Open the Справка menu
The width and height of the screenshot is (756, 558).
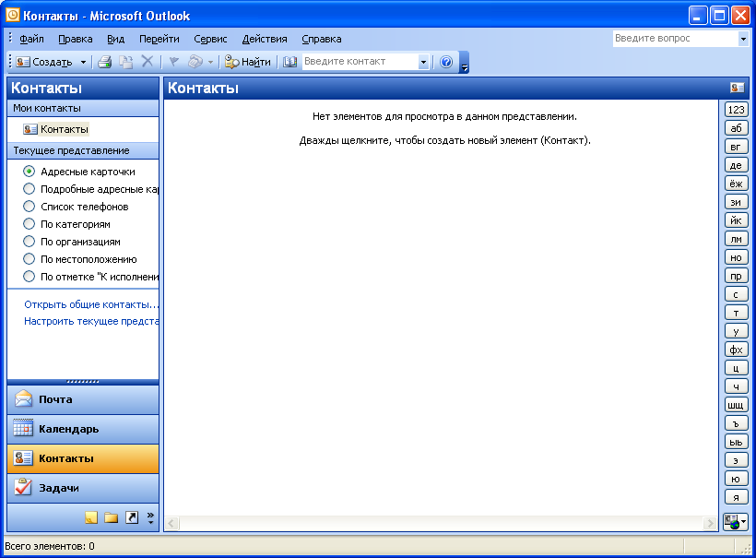click(322, 39)
